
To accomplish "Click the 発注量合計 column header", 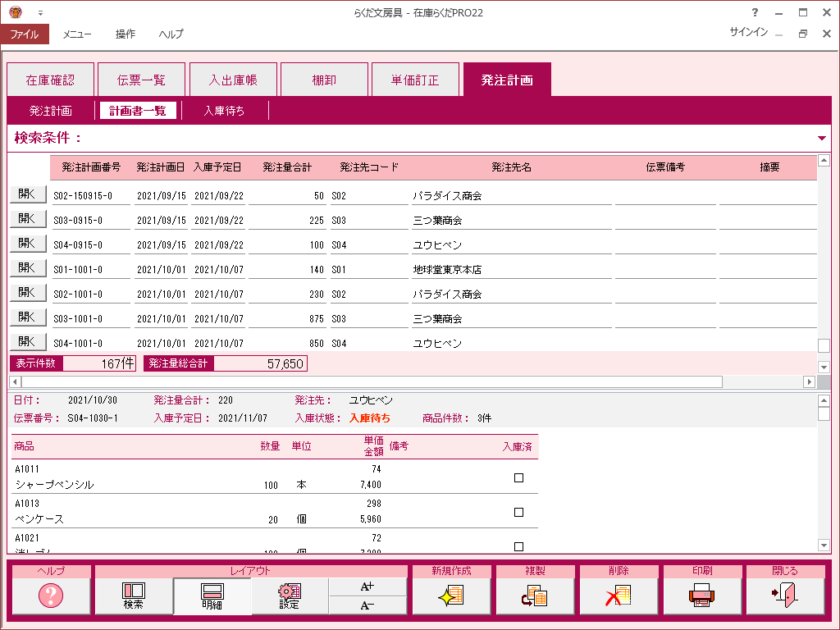I will (287, 167).
